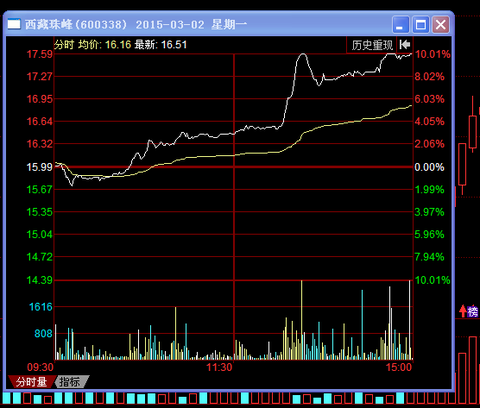The image size is (480, 408).
Task: Click the 均价 16.16 average price text
Action: pyautogui.click(x=105, y=45)
